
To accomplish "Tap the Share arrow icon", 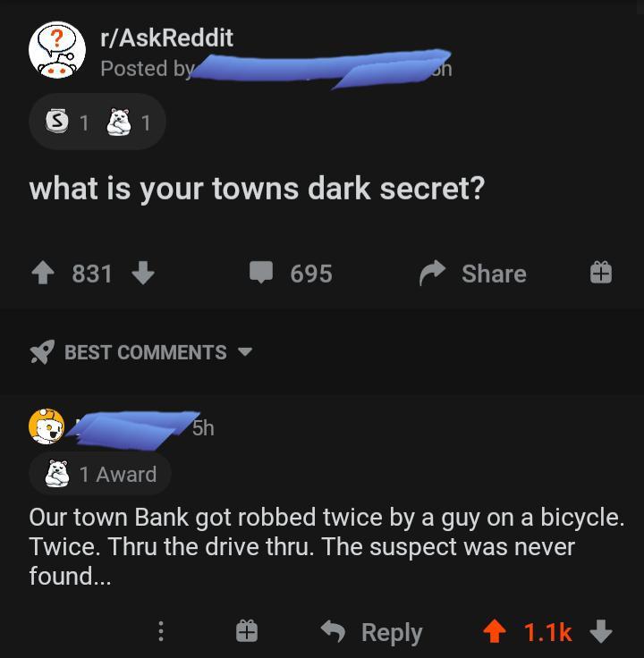I will pyautogui.click(x=432, y=273).
